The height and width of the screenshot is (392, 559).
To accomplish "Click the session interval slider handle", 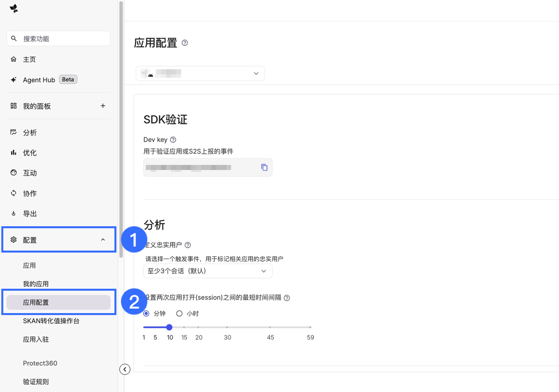I will coord(169,327).
